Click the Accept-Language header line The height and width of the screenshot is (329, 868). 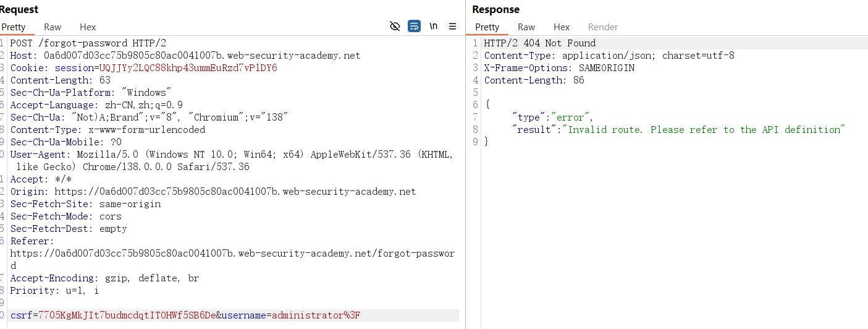pyautogui.click(x=96, y=105)
